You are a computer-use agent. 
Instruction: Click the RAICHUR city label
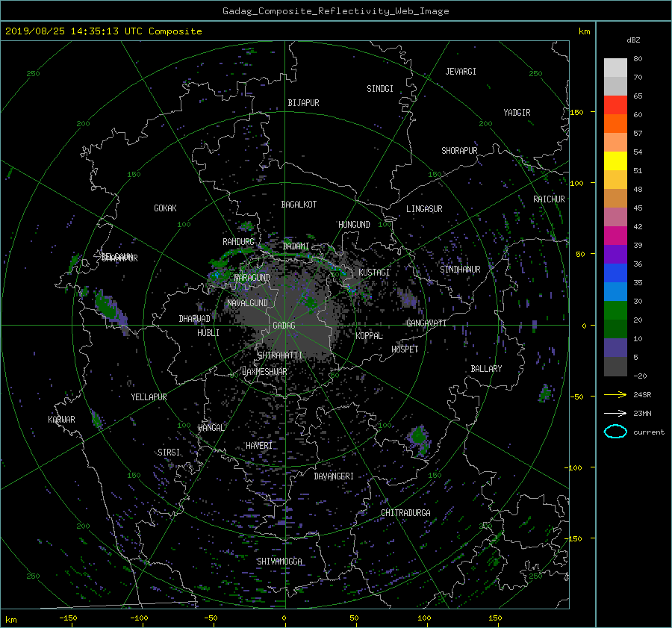549,199
